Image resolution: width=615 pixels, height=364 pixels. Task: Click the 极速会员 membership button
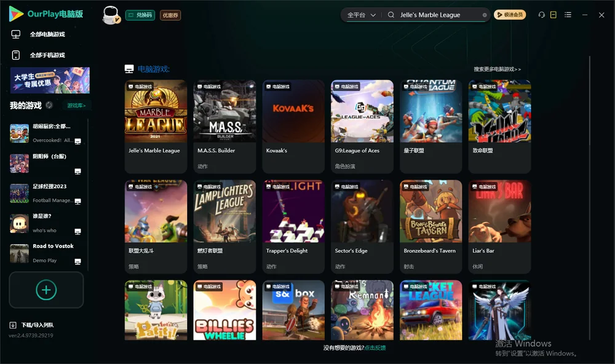pyautogui.click(x=510, y=15)
